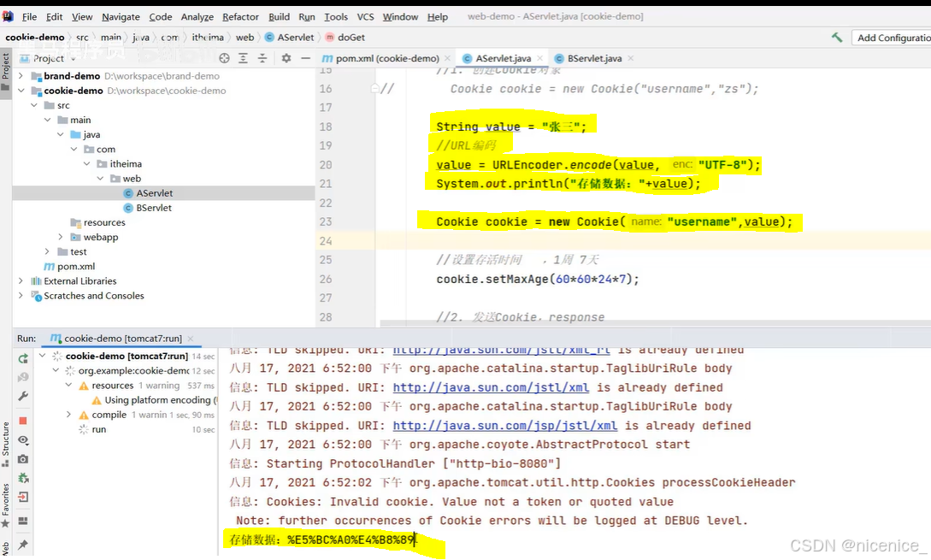Select the AServlet class icon in tree
The height and width of the screenshot is (560, 931).
pos(127,193)
